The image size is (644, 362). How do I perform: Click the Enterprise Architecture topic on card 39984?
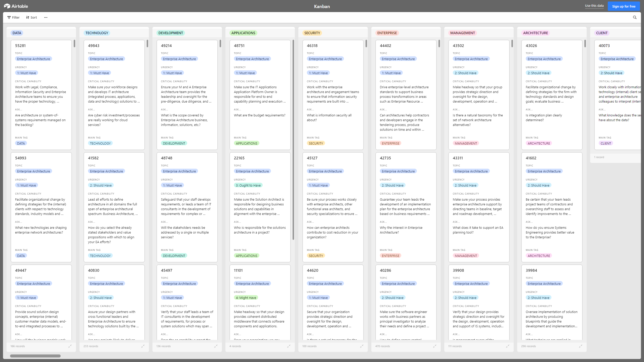click(544, 284)
